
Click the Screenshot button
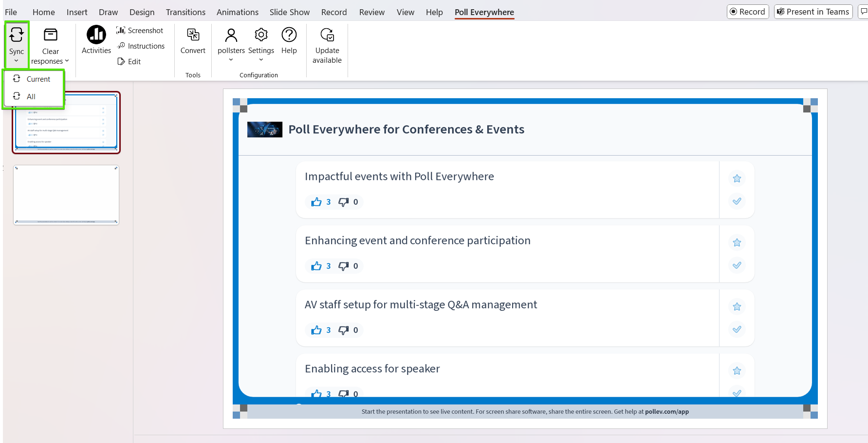pos(140,30)
